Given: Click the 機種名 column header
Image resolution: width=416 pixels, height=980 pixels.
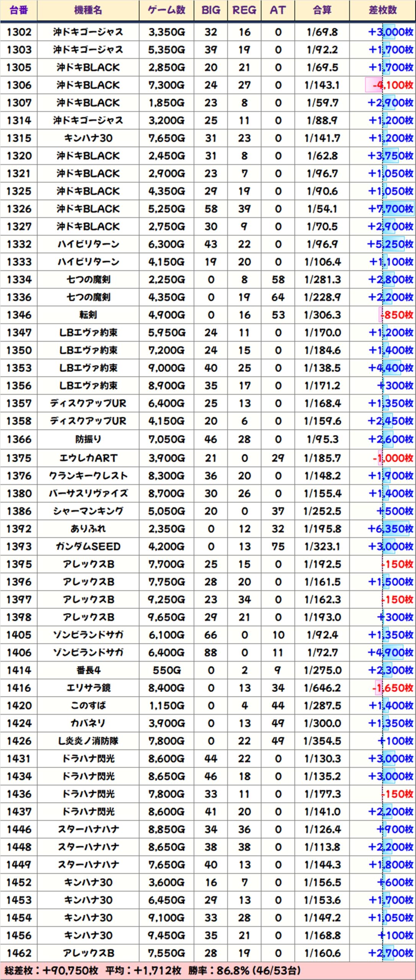Looking at the screenshot, I should click(88, 10).
